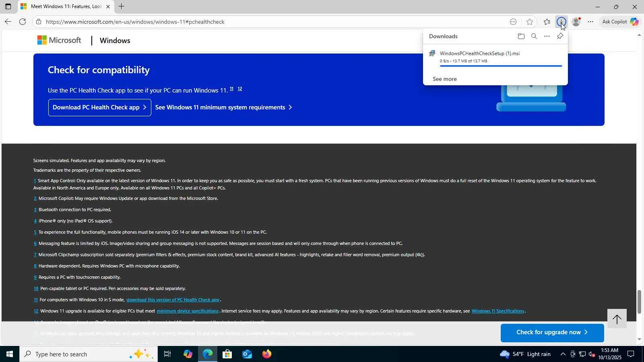644x362 pixels.
Task: Click footnote number 7 link
Action: pos(35,255)
